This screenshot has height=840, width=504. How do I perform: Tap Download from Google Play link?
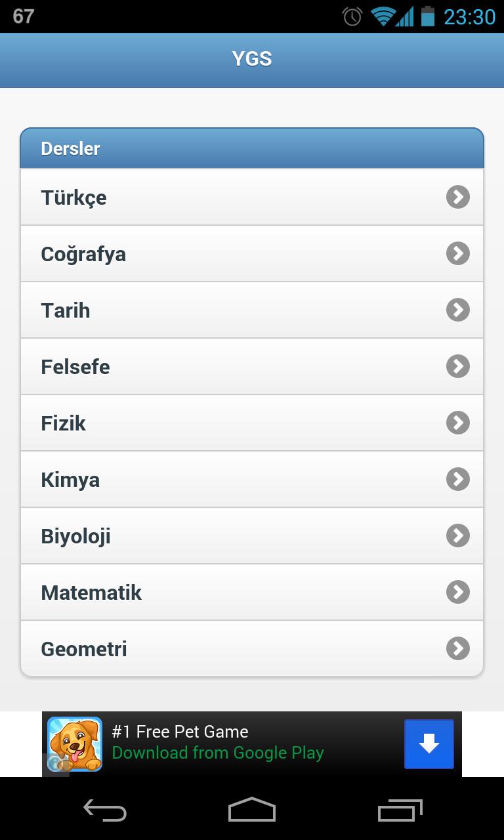coord(218,753)
